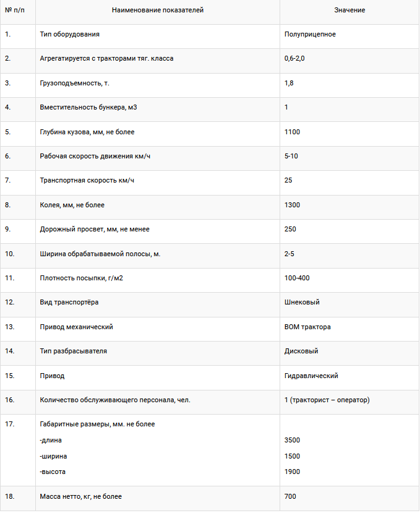Select "Агрегатируется с тракторами тяг. класса" text
Image resolution: width=420 pixels, height=513 pixels.
click(106, 59)
